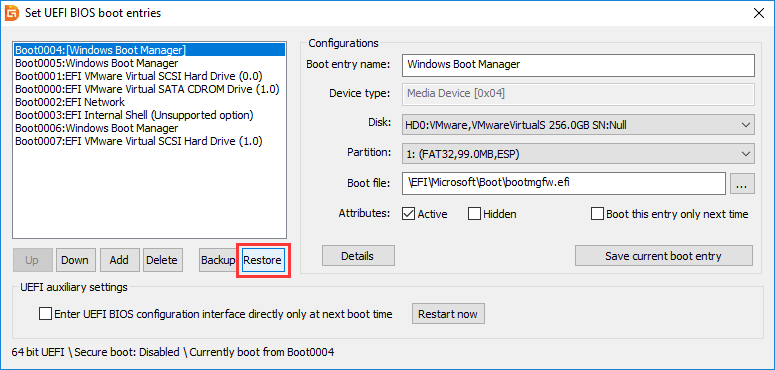775x370 pixels.
Task: Save current boot entry
Action: click(663, 256)
